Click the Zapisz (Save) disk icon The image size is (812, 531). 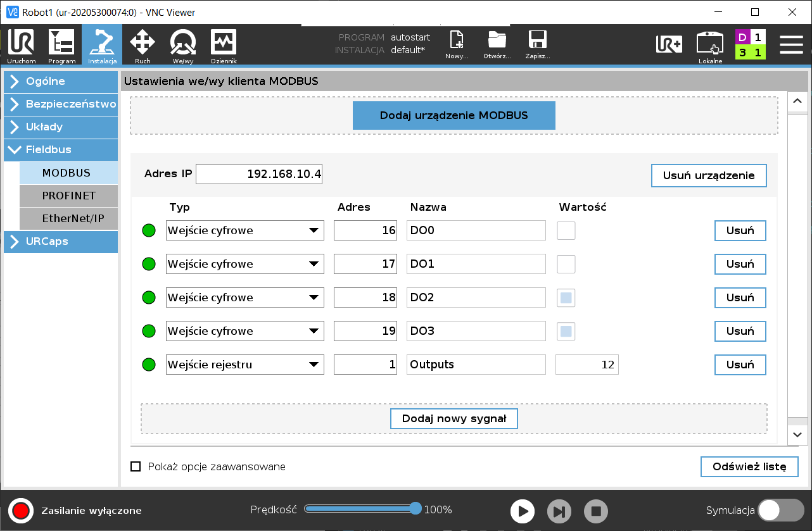(538, 44)
